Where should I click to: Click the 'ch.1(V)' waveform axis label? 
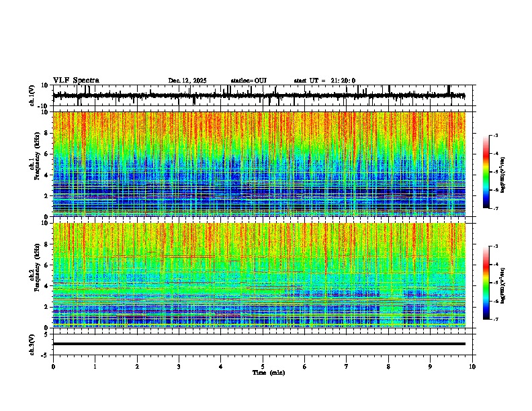tap(32, 95)
